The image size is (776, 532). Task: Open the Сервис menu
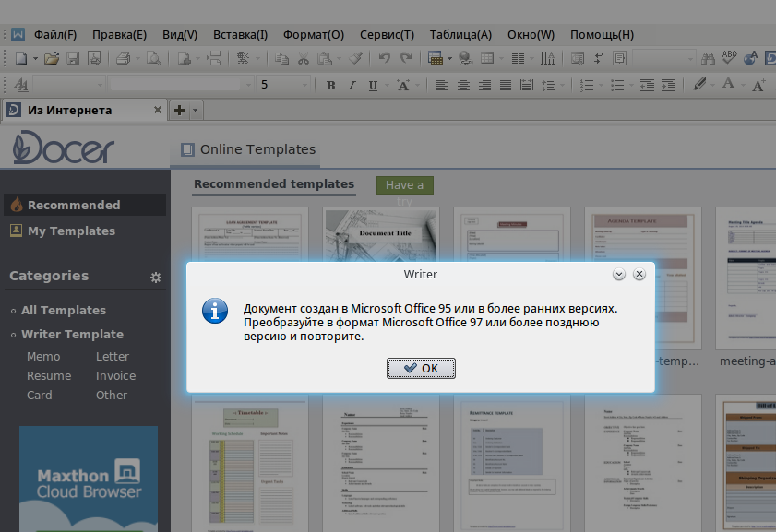[x=387, y=35]
